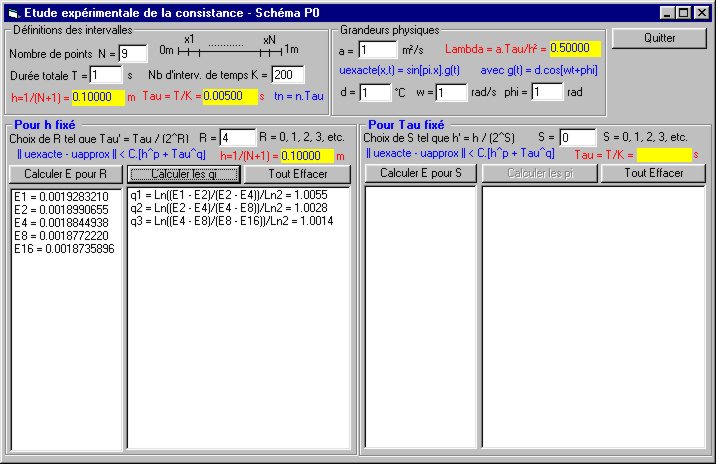Select the q1 result line 1.0055

229,195
